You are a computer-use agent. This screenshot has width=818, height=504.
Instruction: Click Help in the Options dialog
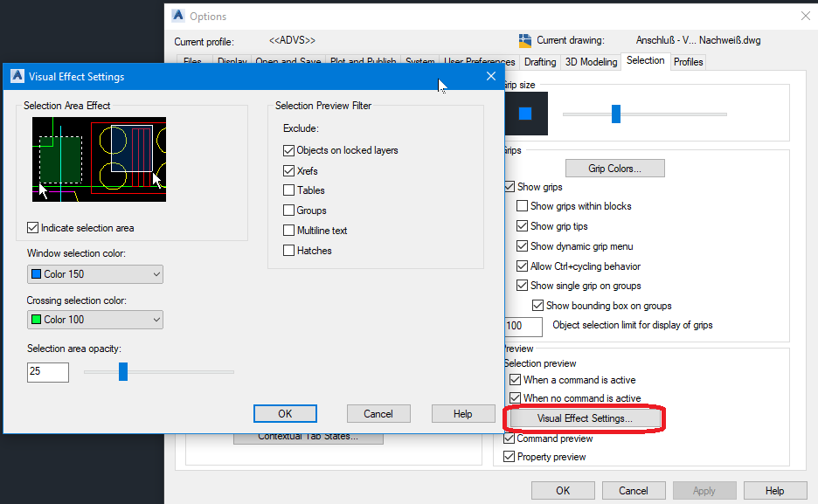coord(774,490)
